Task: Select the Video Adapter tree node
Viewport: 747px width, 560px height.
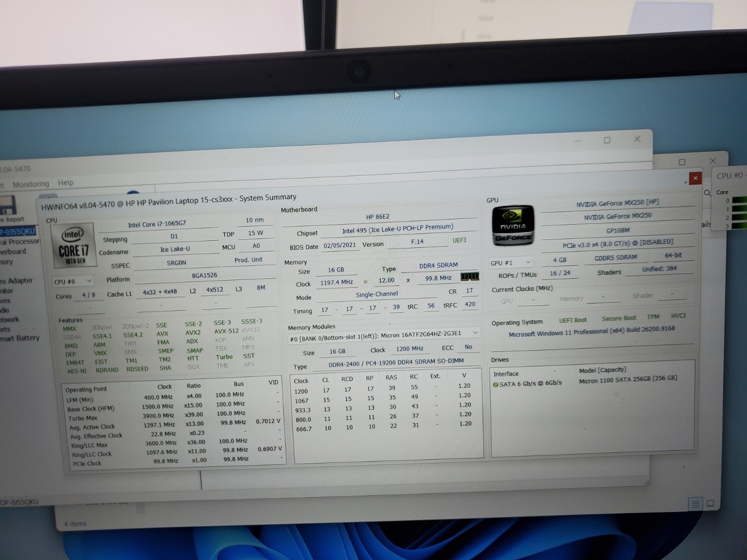Action: tap(16, 280)
